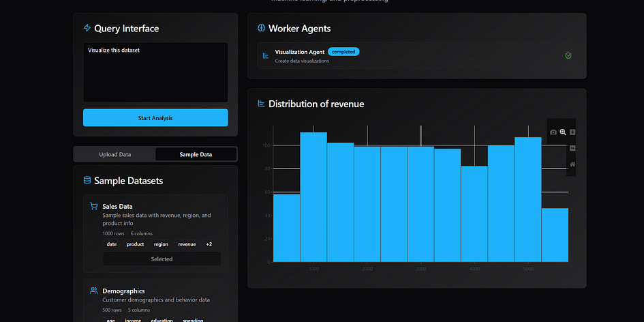Click the 'Worker Agents' heading
This screenshot has width=644, height=322.
299,29
